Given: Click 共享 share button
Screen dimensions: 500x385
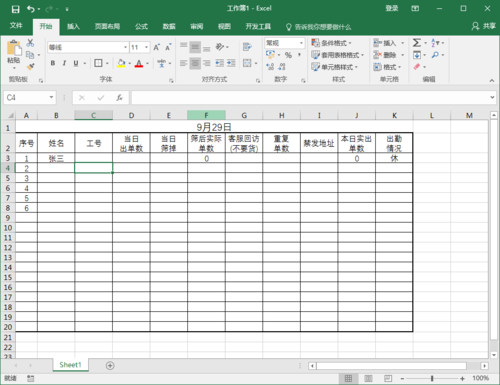Looking at the screenshot, I should click(484, 26).
